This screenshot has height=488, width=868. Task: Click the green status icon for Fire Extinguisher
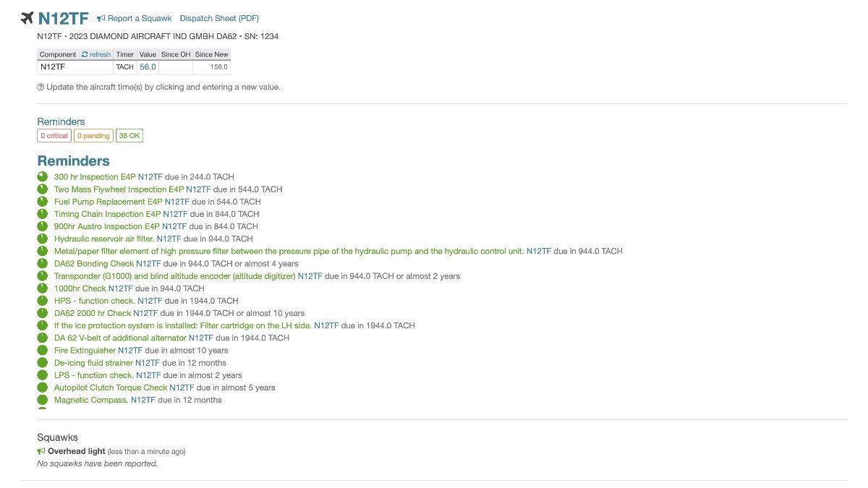(x=42, y=350)
